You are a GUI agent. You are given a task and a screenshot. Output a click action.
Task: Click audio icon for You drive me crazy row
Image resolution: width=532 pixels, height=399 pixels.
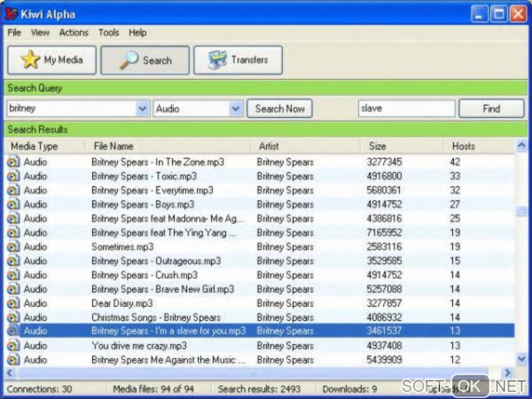coord(13,346)
